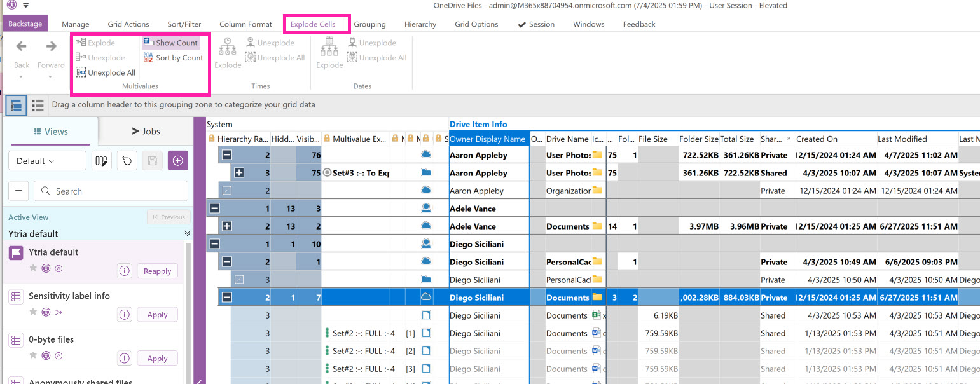Click the Sort by Count icon
The height and width of the screenshot is (384, 980).
pyautogui.click(x=148, y=58)
